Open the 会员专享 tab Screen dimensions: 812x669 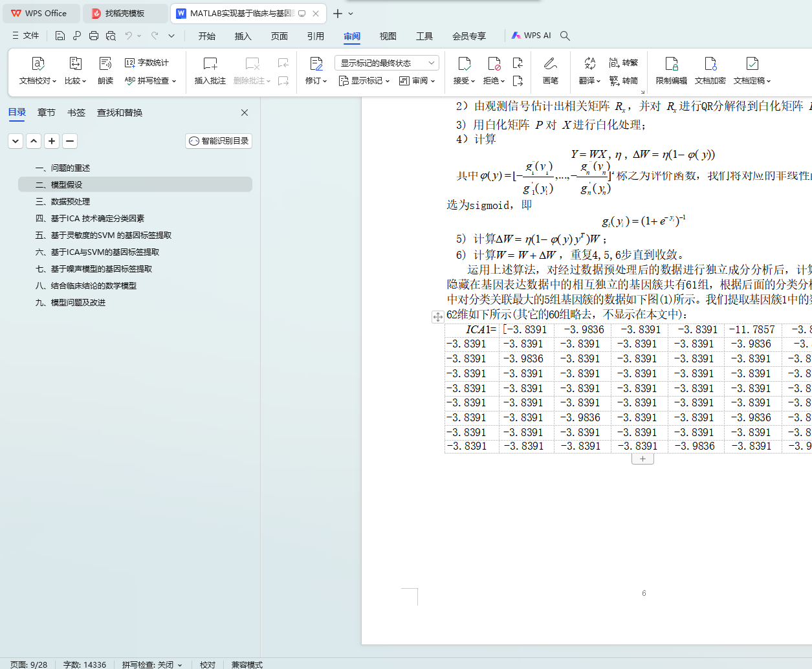(469, 36)
